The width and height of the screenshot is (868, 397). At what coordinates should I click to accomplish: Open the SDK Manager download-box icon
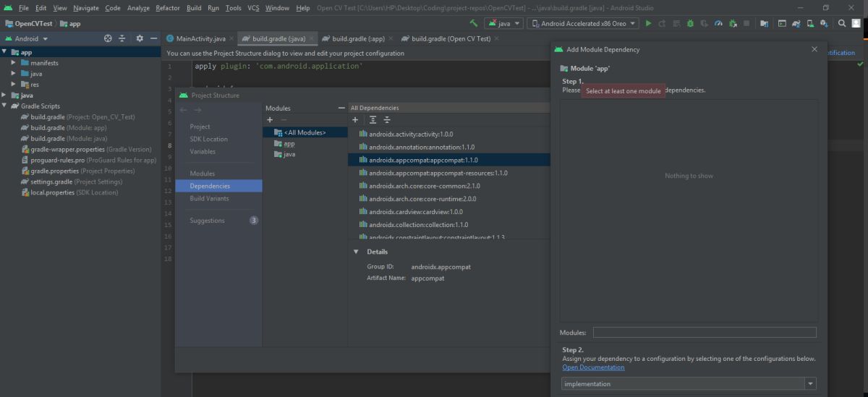(824, 23)
